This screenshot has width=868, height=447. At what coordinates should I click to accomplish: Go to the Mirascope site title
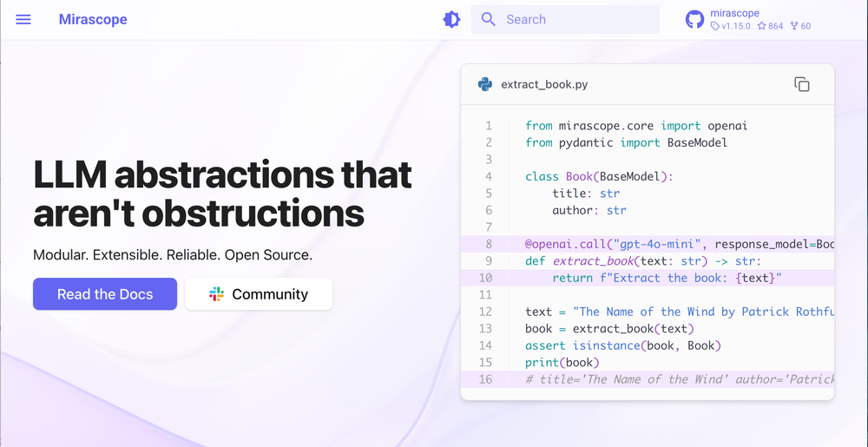(93, 19)
